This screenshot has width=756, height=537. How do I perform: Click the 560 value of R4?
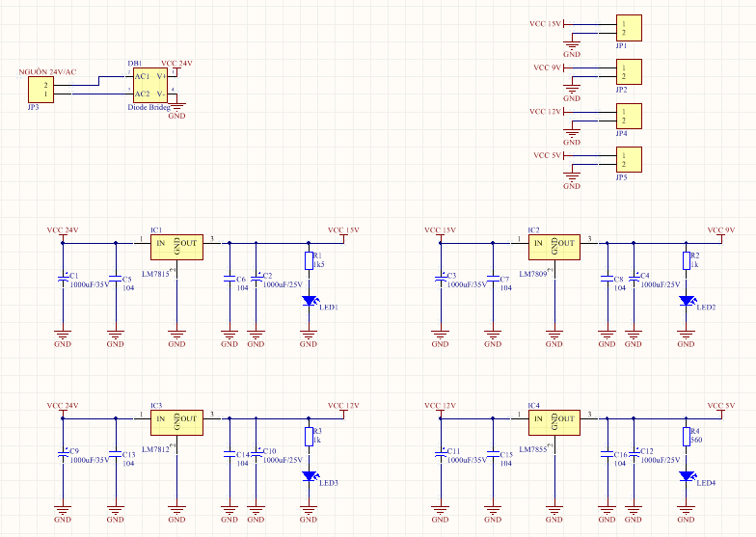(x=696, y=440)
